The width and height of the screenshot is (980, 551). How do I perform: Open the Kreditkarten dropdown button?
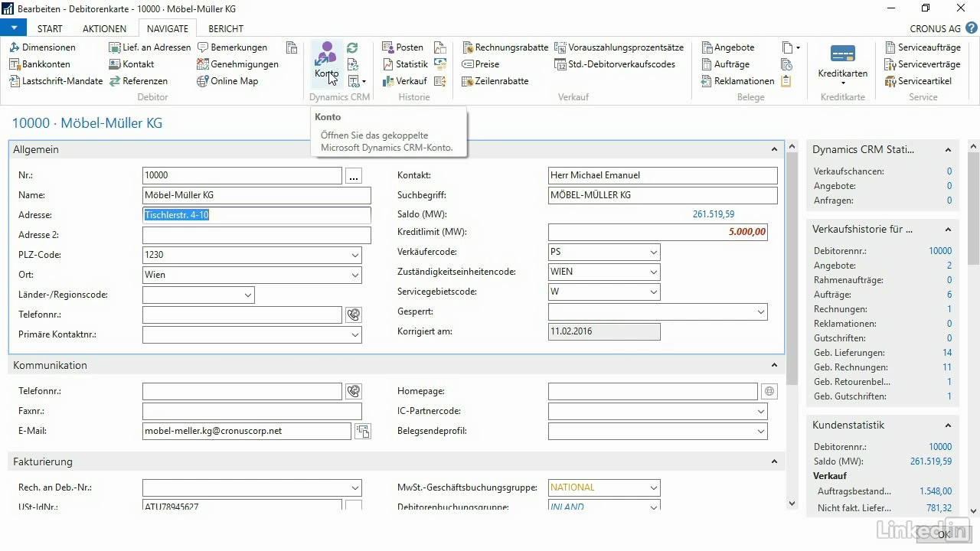pos(842,65)
